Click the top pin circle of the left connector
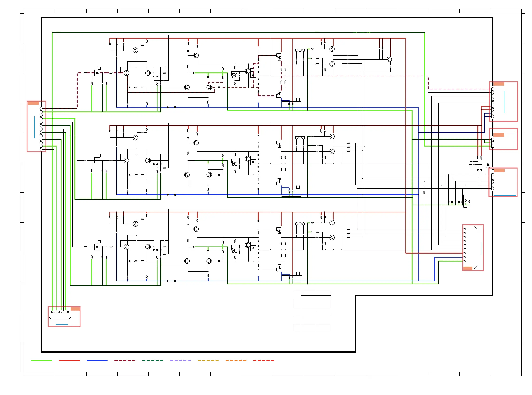Screen dimensions: 532x395 (41, 109)
